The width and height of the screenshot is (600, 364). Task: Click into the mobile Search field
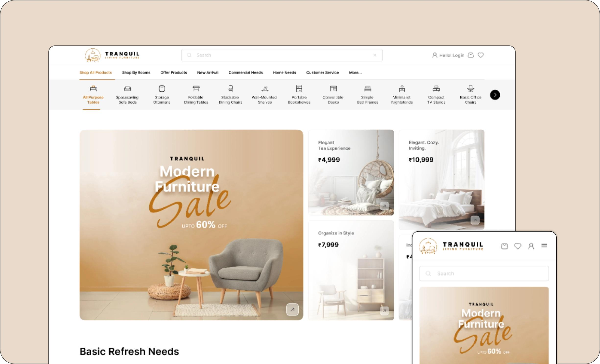484,273
